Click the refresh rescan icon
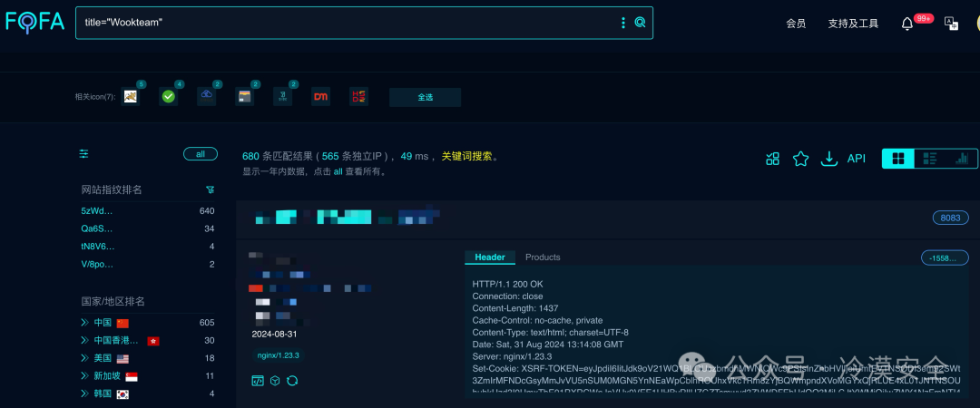980x408 pixels. click(x=292, y=381)
